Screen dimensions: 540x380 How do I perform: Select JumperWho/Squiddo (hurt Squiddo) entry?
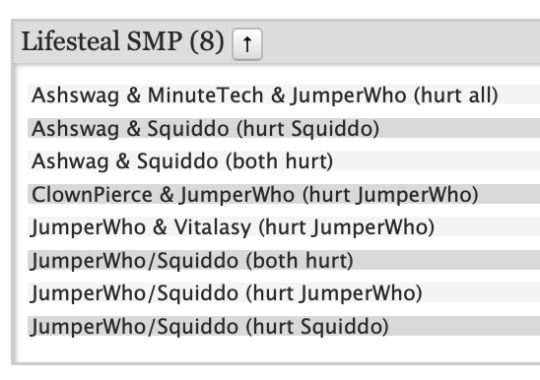click(284, 326)
